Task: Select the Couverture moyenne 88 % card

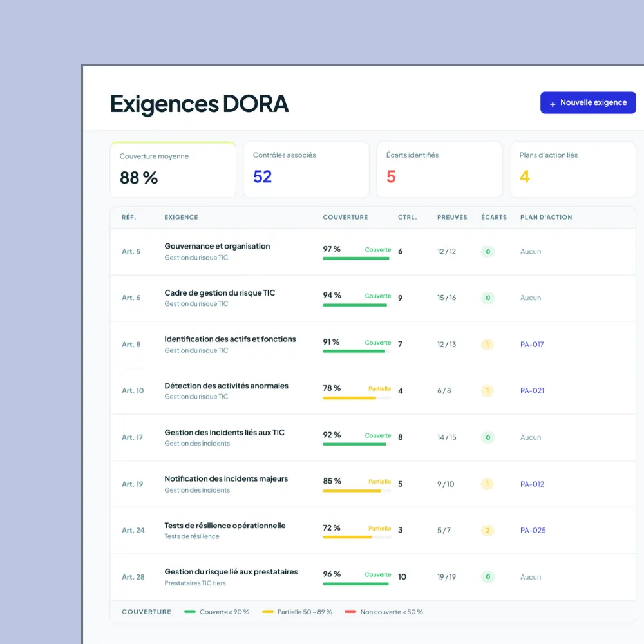Action: click(173, 169)
